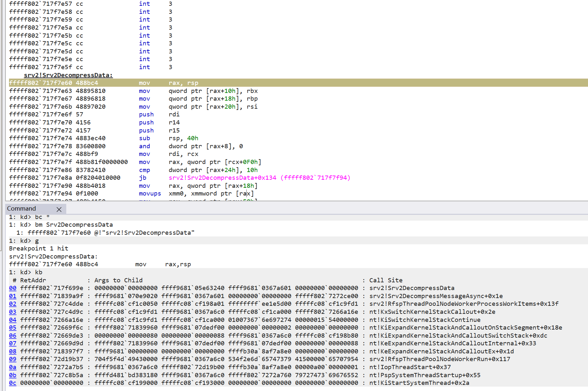Select the push r15 instruction line
Screen dimensions: 588x391
(94, 131)
